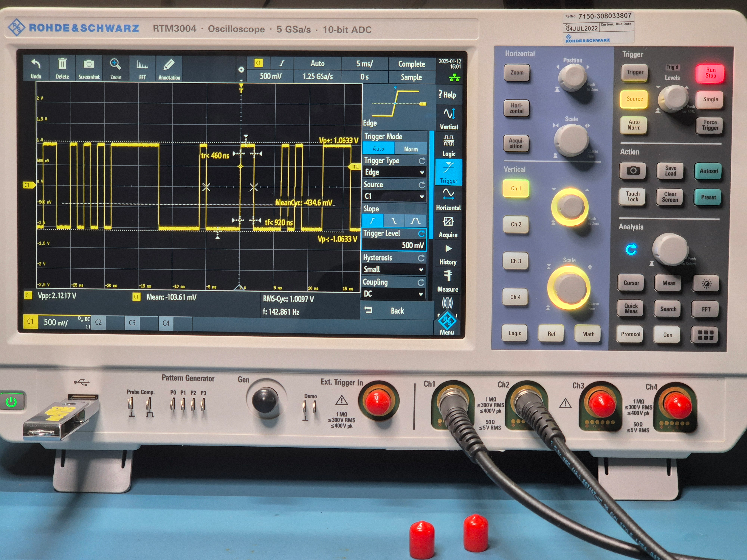The width and height of the screenshot is (747, 560).
Task: Select the both-edges slope option
Action: (415, 221)
